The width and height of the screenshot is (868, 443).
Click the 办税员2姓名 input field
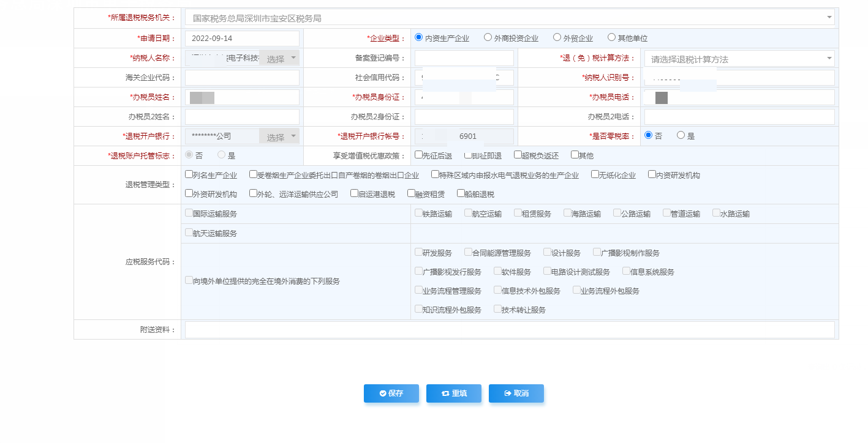(242, 117)
